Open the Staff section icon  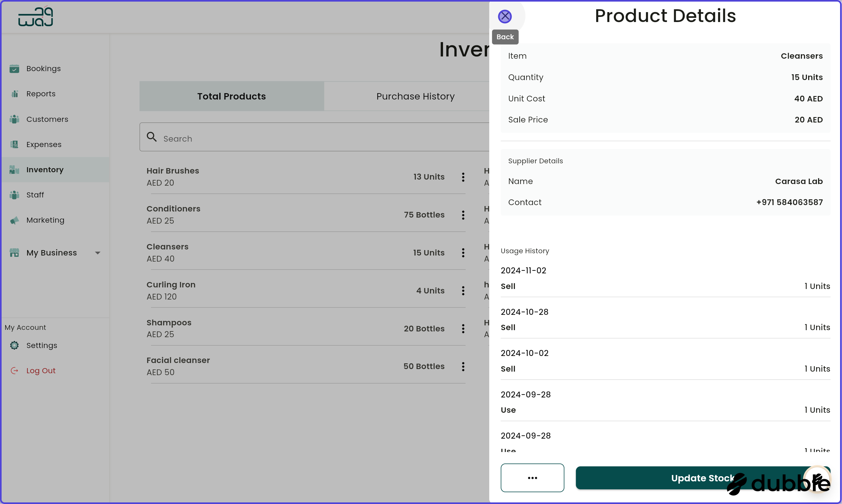(14, 195)
